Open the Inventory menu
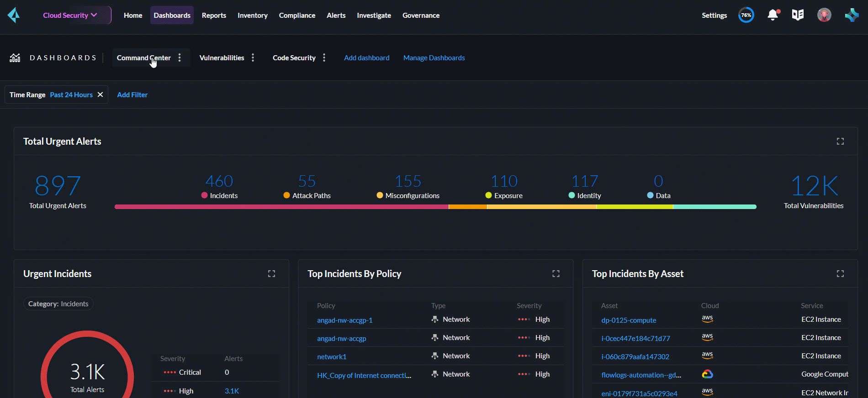Screen dimensions: 868x398 pos(253,15)
